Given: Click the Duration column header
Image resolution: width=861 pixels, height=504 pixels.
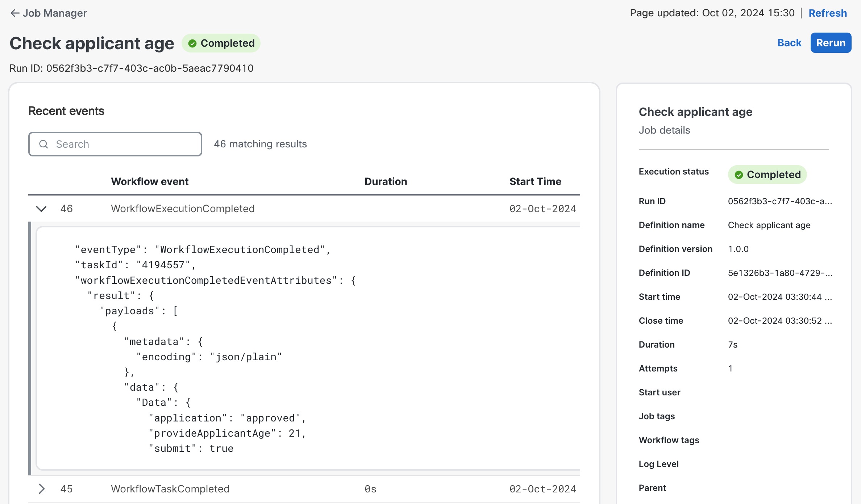Looking at the screenshot, I should click(386, 181).
